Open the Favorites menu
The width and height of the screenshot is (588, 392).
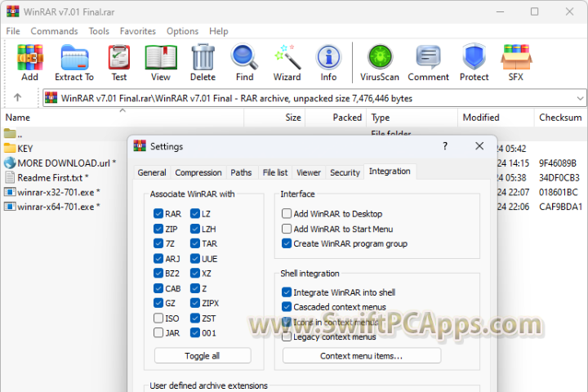(x=138, y=31)
